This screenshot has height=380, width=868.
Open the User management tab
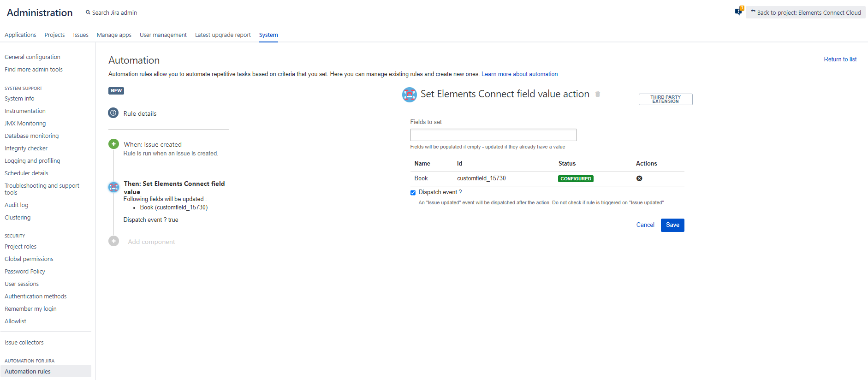[x=163, y=35]
